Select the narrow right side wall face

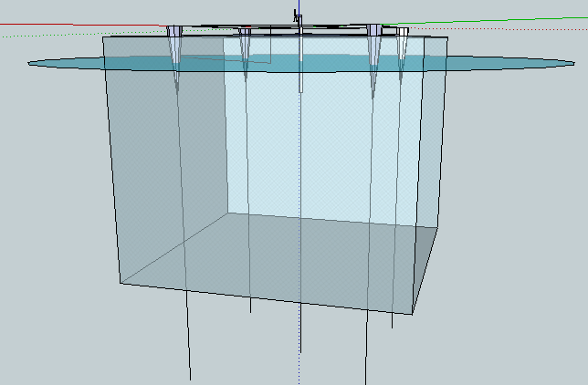tap(431, 131)
